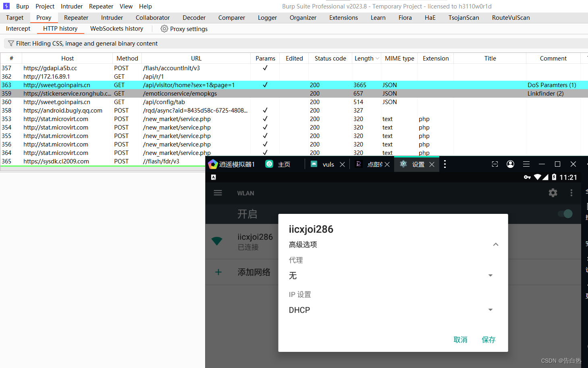Click the emulator user account icon
Viewport: 588px width, 368px height.
[x=510, y=164]
